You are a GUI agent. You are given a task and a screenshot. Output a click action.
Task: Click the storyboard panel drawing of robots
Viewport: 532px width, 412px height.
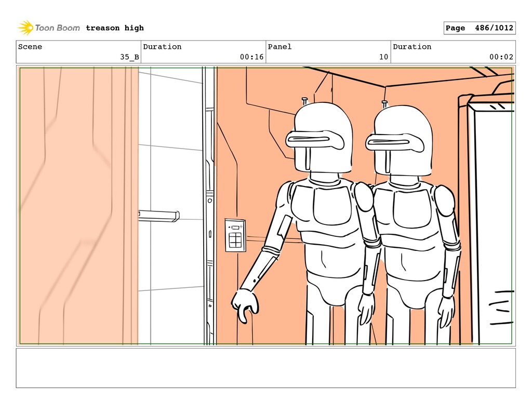[x=265, y=206]
